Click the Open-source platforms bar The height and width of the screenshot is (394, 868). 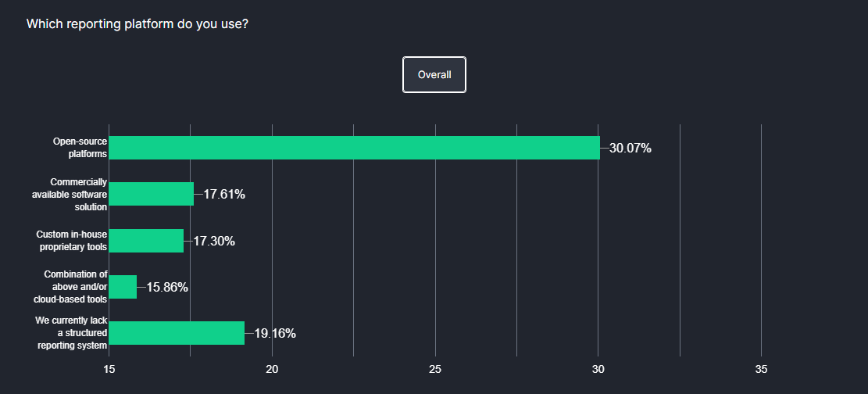[x=354, y=148]
